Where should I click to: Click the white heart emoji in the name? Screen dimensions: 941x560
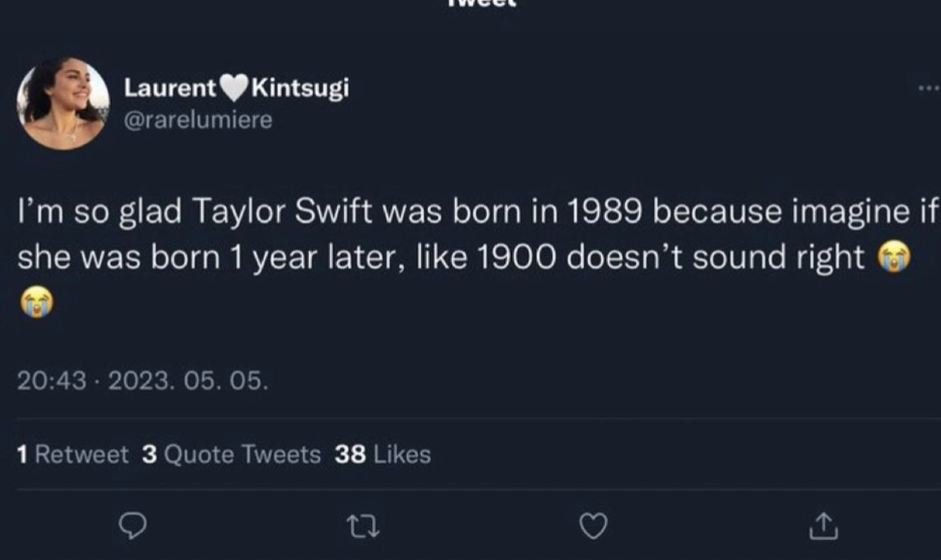click(x=234, y=88)
